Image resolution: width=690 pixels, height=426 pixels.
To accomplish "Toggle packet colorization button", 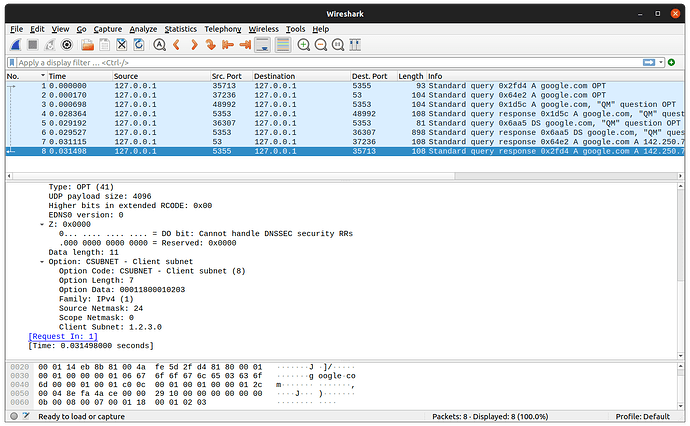I will pos(281,45).
